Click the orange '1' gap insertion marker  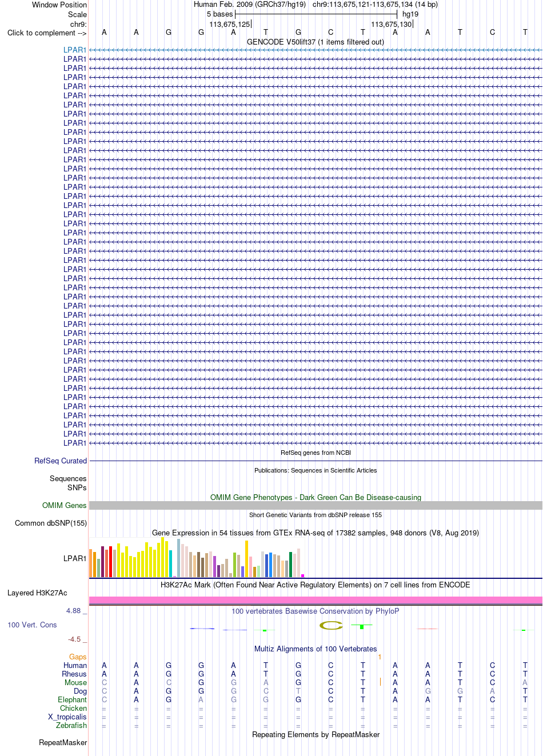click(x=380, y=657)
